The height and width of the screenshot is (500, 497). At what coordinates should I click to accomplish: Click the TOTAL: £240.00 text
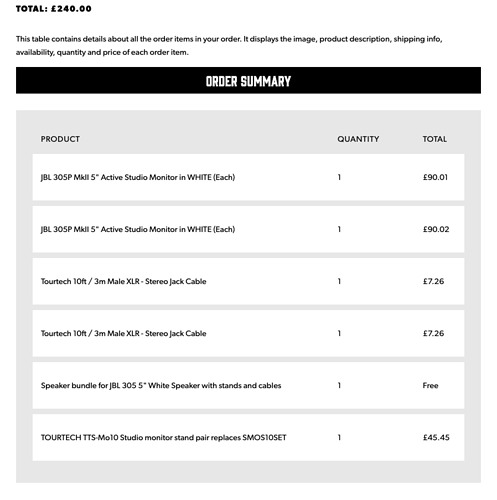54,9
